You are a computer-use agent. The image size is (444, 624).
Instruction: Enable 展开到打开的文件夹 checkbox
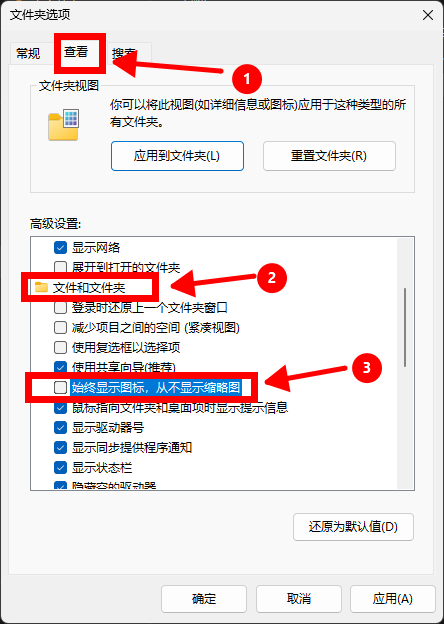(x=60, y=267)
